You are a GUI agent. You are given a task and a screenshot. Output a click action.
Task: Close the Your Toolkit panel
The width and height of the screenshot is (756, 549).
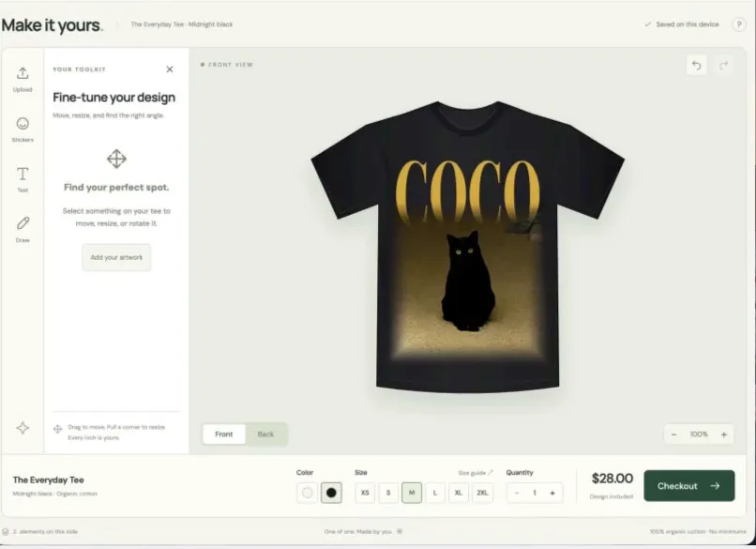point(170,69)
